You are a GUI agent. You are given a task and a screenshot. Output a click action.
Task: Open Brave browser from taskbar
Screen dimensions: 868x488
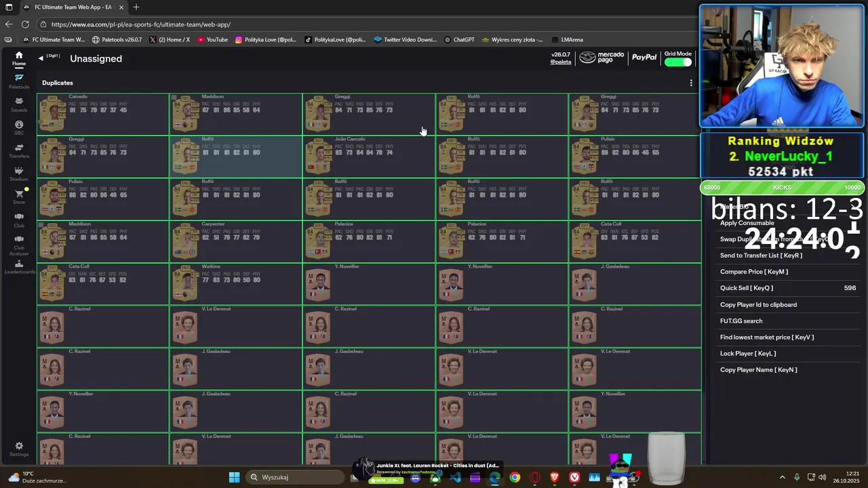[x=555, y=478]
